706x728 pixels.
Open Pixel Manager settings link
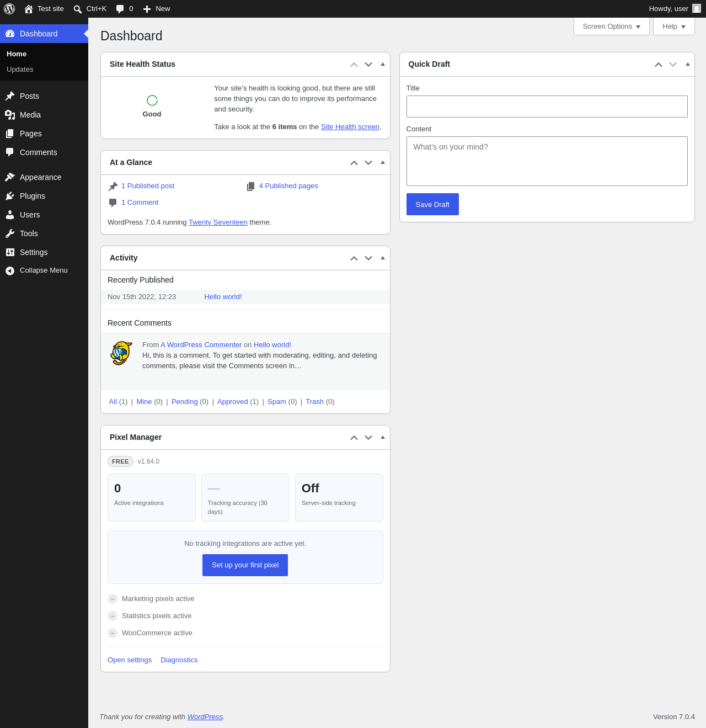(130, 660)
